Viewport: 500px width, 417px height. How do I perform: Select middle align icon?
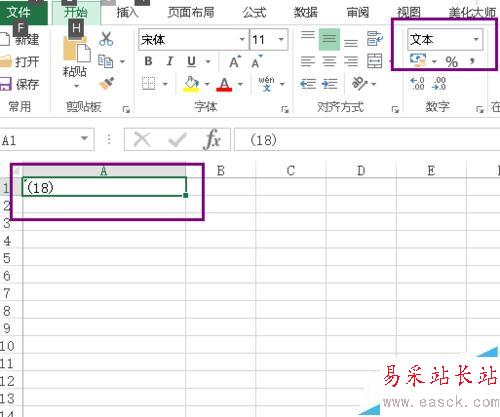329,39
